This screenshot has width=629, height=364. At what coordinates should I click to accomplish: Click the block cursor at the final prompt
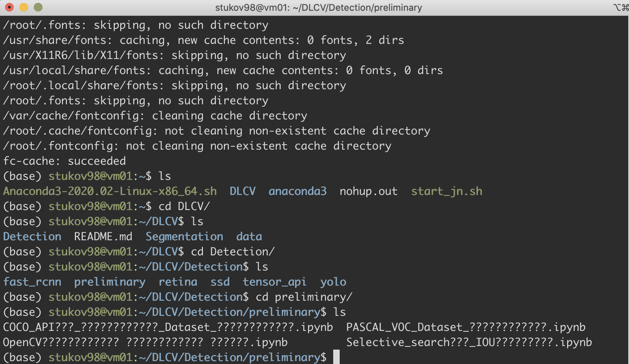[336, 357]
